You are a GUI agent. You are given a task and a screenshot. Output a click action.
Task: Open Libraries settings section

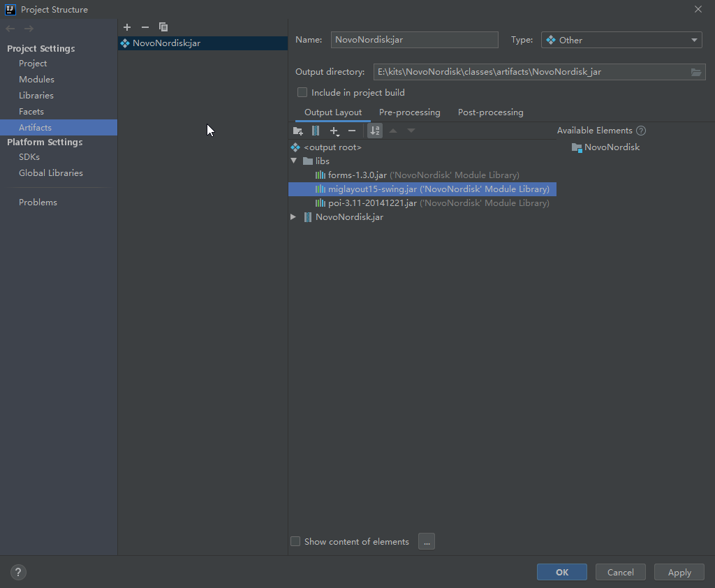coord(36,96)
